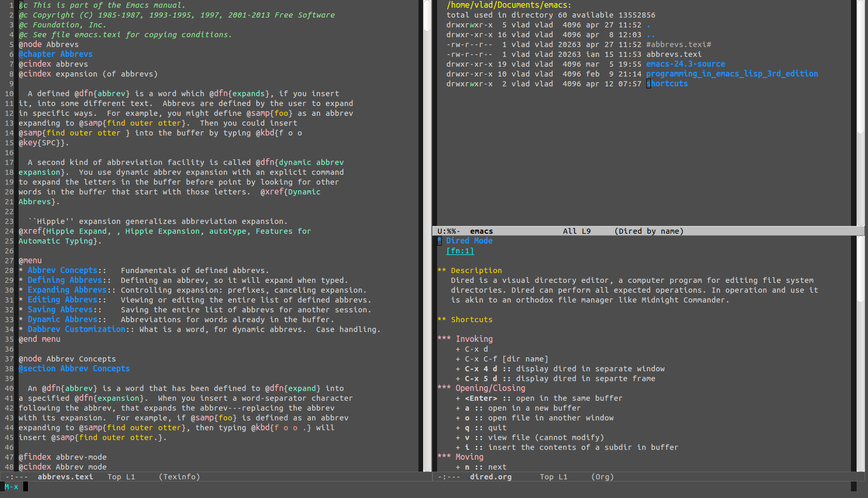Viewport: 868px width, 498px height.
Task: Click the abbrevs.texi buffer name in mode line
Action: [65, 477]
